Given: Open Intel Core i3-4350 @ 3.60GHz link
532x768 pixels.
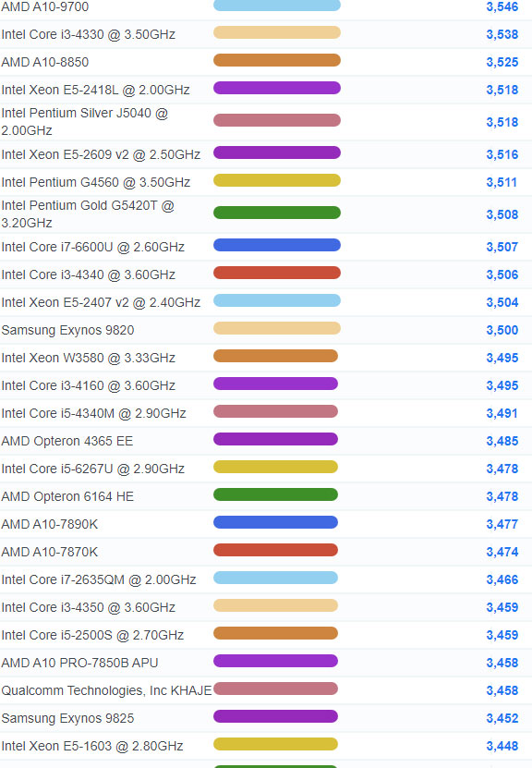Looking at the screenshot, I should click(88, 607).
